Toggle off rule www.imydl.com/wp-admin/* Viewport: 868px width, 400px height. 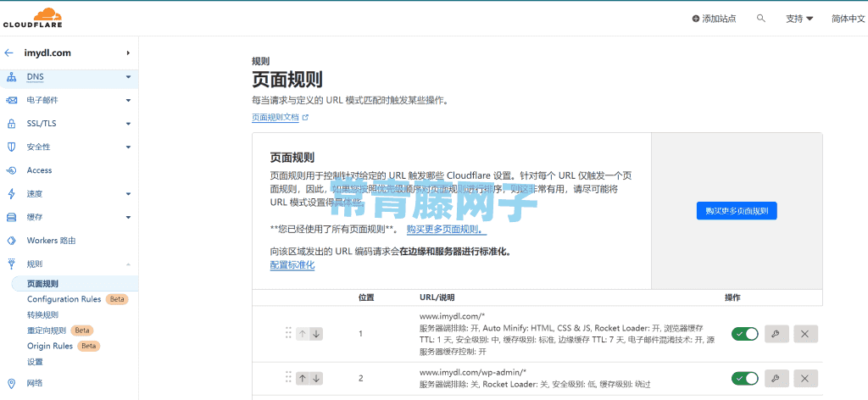[x=745, y=379]
